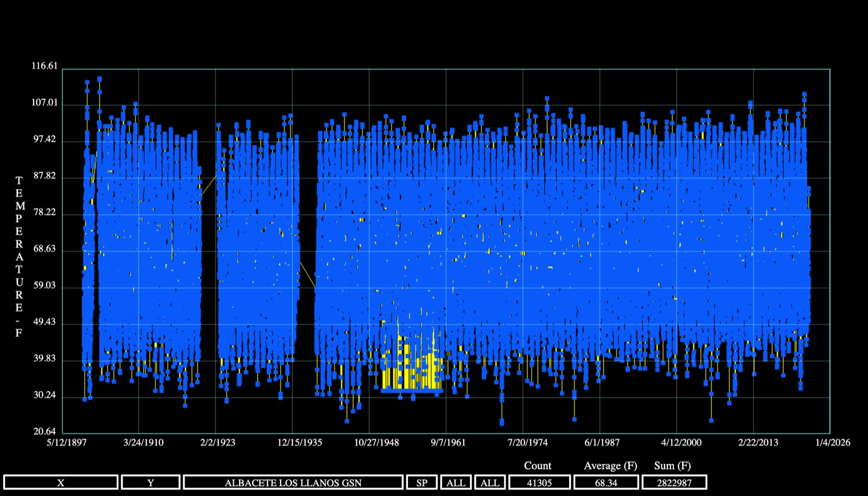The image size is (868, 496).
Task: Click the 49.43 y-axis label
Action: (44, 321)
